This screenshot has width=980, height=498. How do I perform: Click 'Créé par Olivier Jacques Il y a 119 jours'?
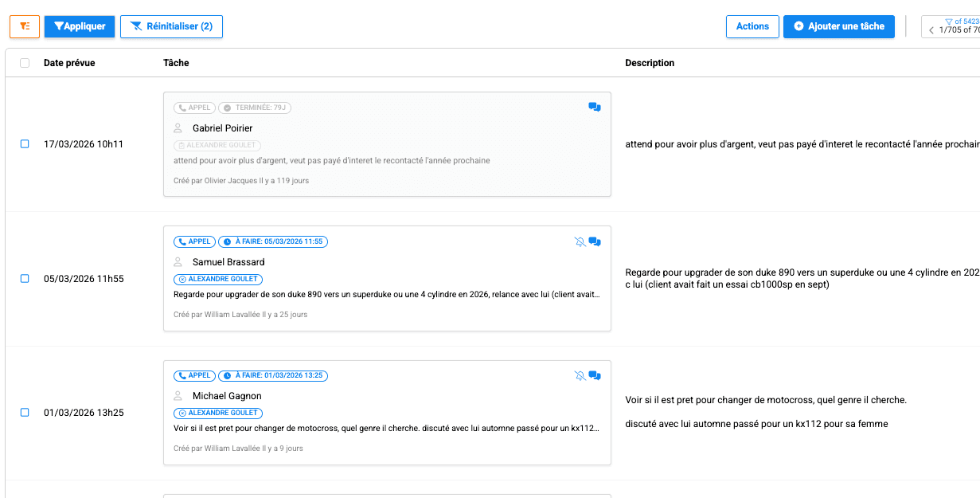[241, 181]
